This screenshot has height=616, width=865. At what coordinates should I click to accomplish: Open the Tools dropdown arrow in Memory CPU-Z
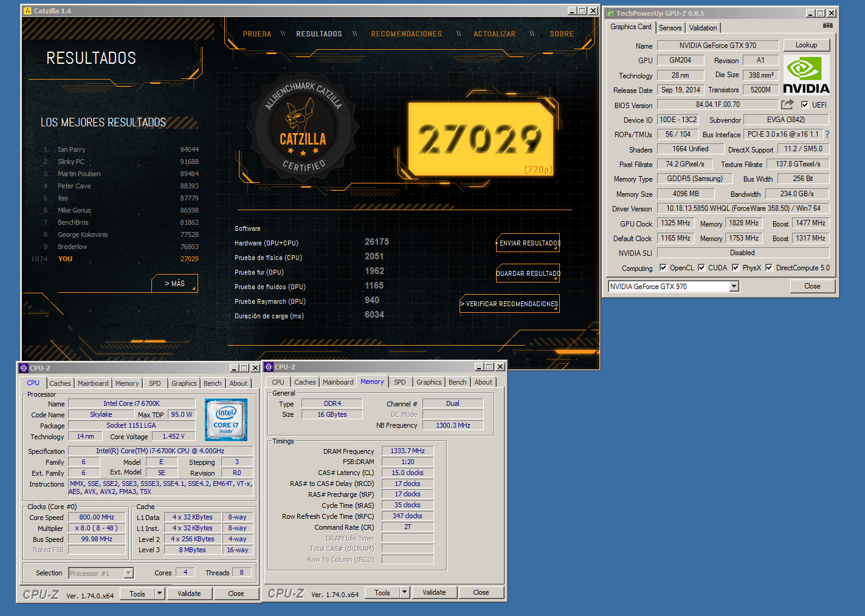[x=405, y=592]
